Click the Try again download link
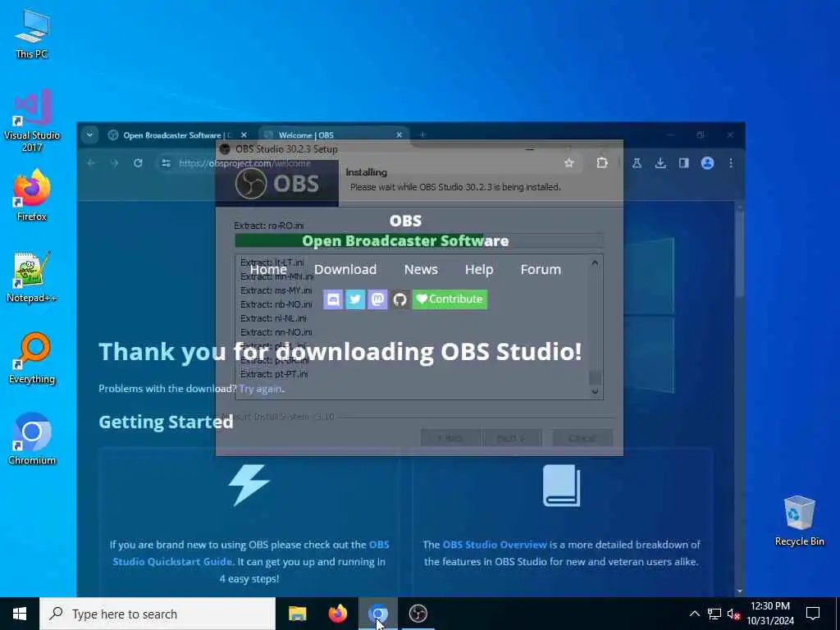Screen dimensions: 840x630 [261, 389]
